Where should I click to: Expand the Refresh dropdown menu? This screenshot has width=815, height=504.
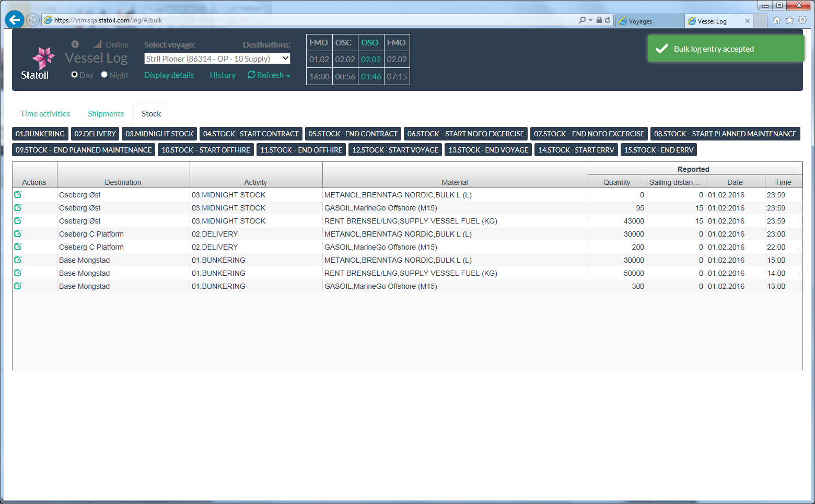[269, 75]
